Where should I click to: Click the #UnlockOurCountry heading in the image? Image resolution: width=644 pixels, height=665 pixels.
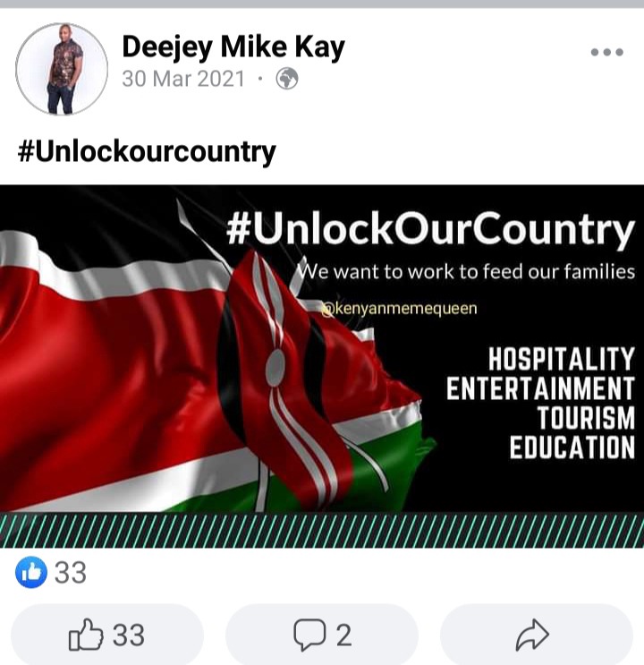click(430, 229)
